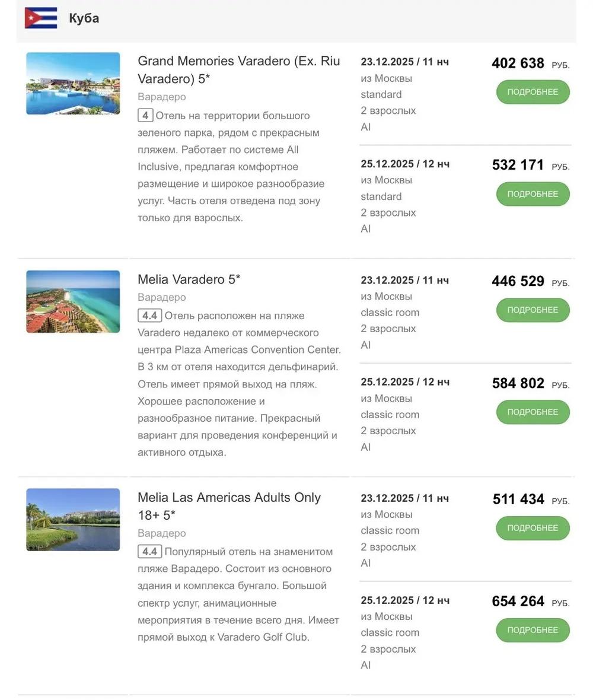Open the Grand Memories Varadero hotel title
This screenshot has width=593, height=700.
[x=239, y=69]
